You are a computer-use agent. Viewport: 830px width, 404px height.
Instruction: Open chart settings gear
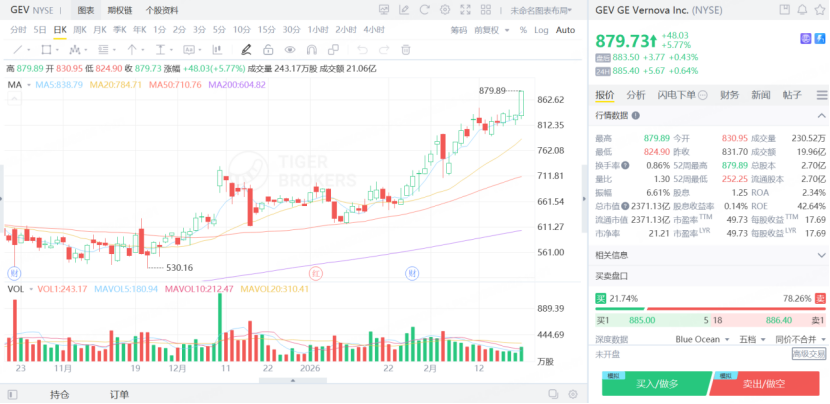445,10
